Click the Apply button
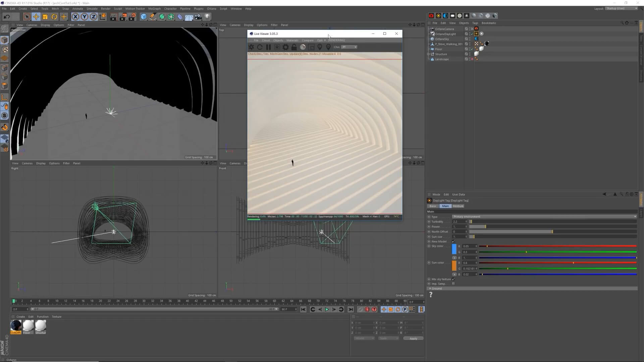The width and height of the screenshot is (644, 362). click(413, 339)
